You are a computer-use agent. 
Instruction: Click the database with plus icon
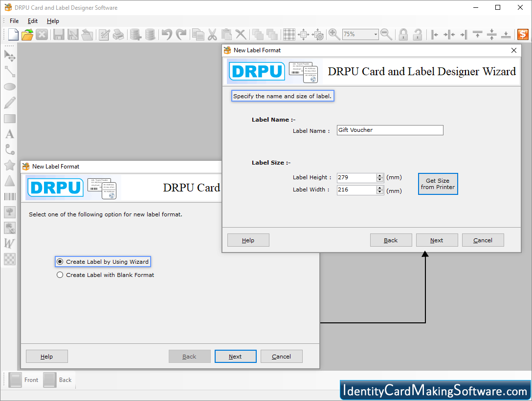(x=136, y=34)
